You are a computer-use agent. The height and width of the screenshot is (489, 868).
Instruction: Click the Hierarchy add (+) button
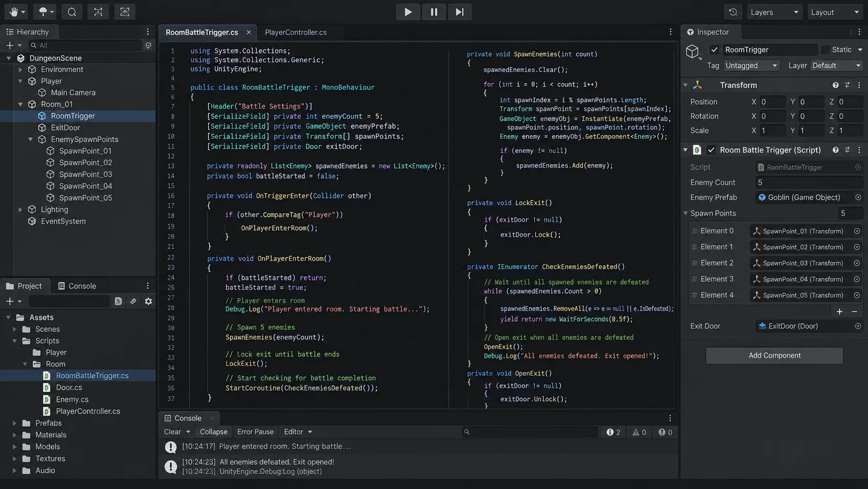[x=9, y=46]
